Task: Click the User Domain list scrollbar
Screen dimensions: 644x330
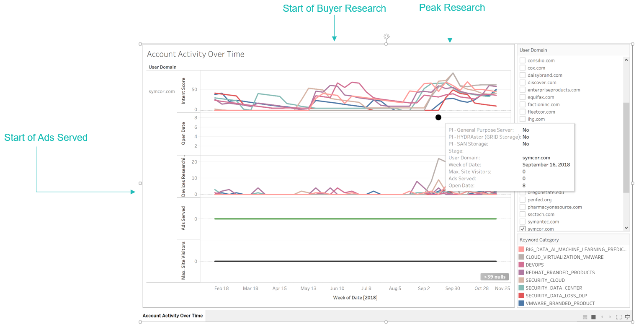Action: point(626,147)
